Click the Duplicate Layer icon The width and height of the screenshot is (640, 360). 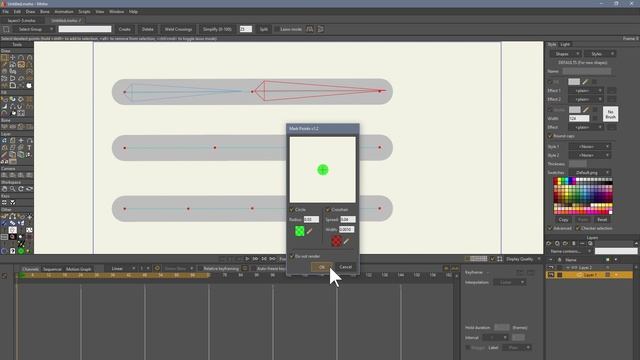pos(557,243)
